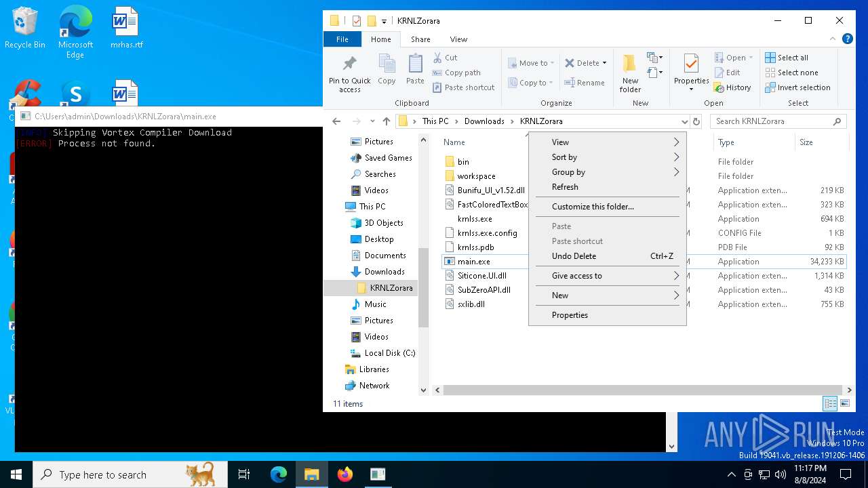Click the Rename ribbon button
This screenshot has width=868, height=488.
(585, 83)
